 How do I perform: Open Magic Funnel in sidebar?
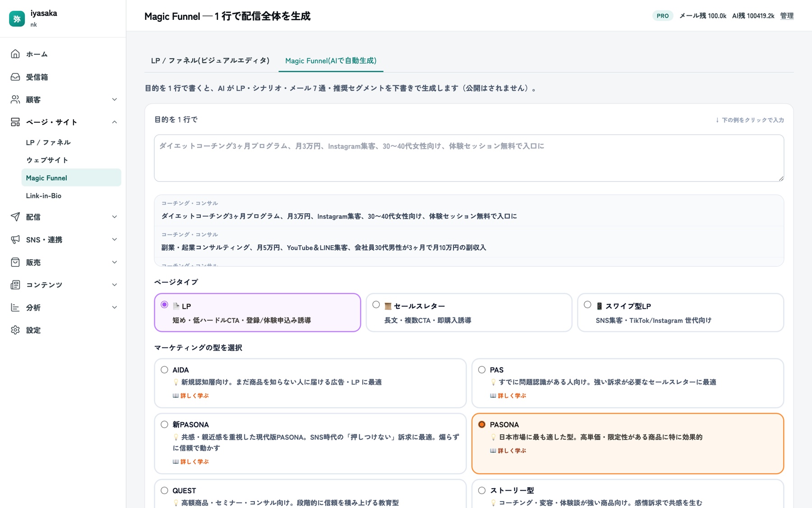click(x=71, y=177)
